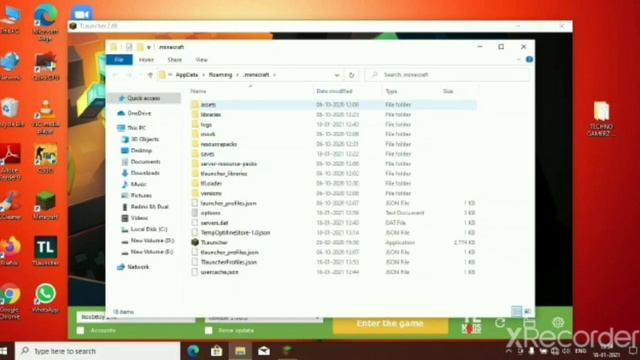This screenshot has height=360, width=640.
Task: Select Quick access in navigation pane
Action: (144, 98)
